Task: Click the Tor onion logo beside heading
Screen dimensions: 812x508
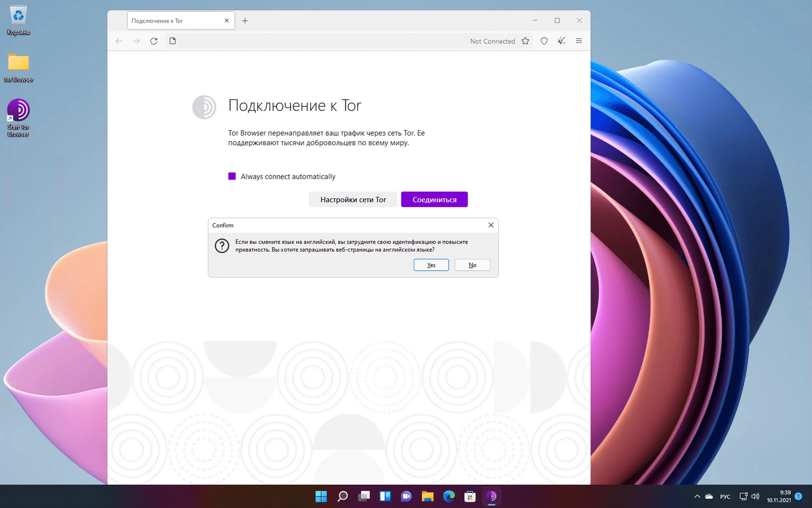Action: (x=204, y=107)
